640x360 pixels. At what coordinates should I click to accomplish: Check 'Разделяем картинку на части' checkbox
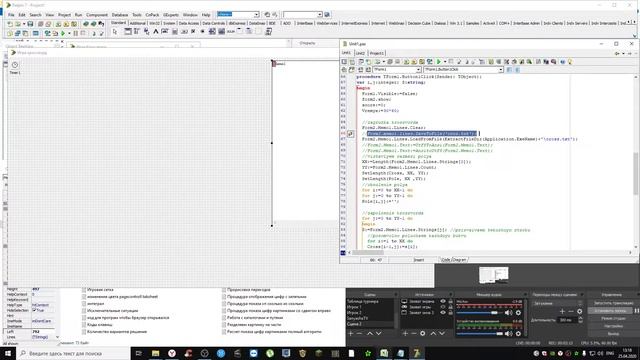coord(224,325)
